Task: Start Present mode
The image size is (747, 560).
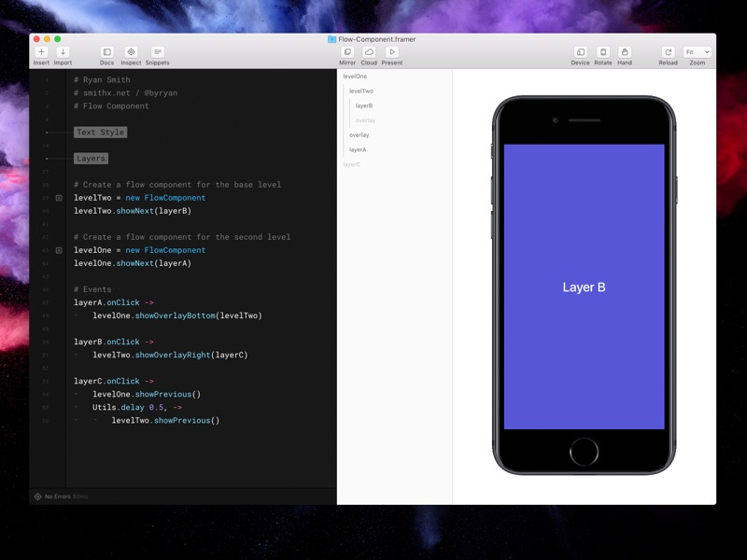Action: [x=392, y=52]
